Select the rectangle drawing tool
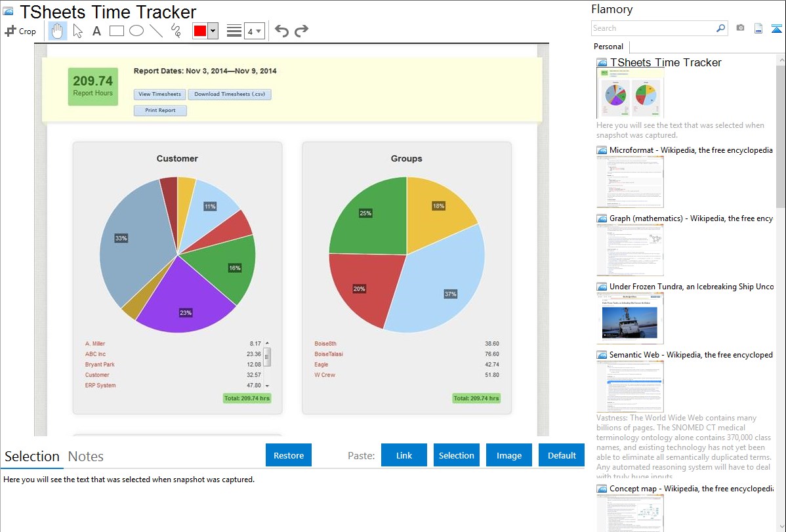786x532 pixels. [x=116, y=31]
